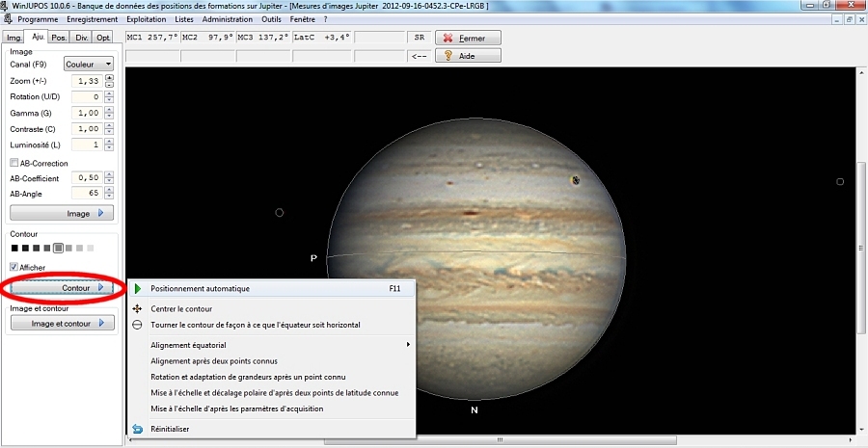The image size is (868, 448).
Task: Click the Zoom value field 1,33
Action: 88,81
